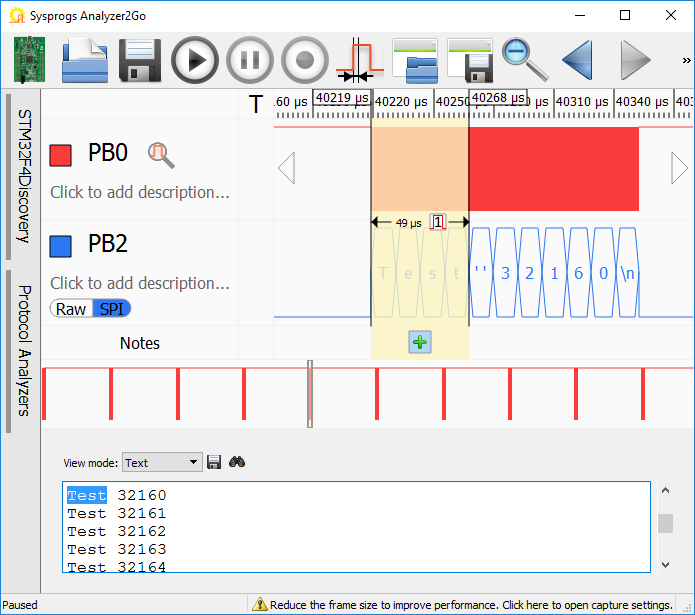Load view layout from folder icon
The image size is (695, 615).
(415, 60)
